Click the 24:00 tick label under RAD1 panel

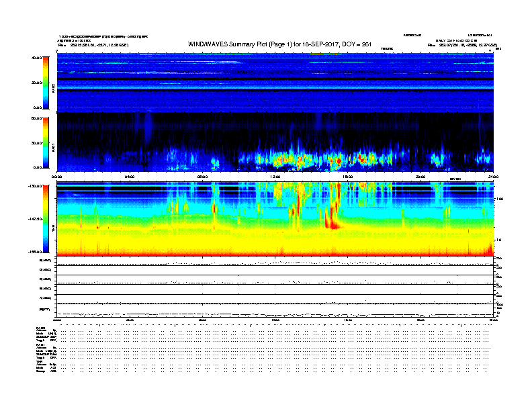(493, 177)
